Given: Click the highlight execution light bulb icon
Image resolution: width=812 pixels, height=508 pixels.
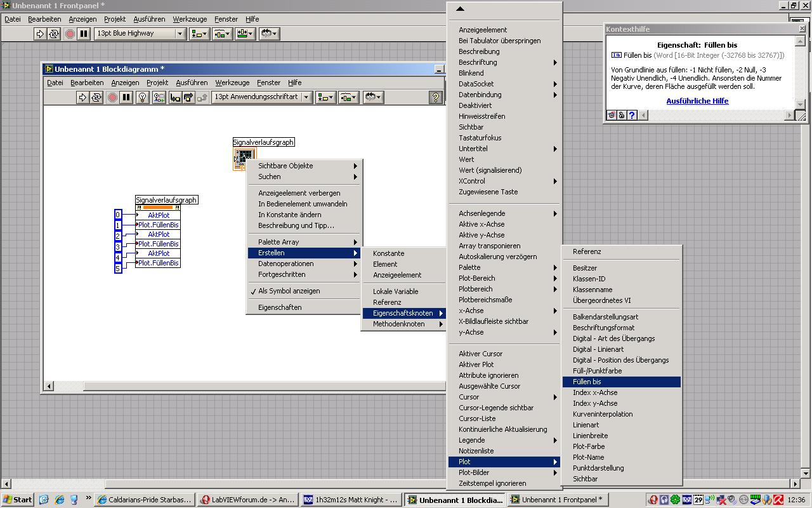Looking at the screenshot, I should [143, 97].
